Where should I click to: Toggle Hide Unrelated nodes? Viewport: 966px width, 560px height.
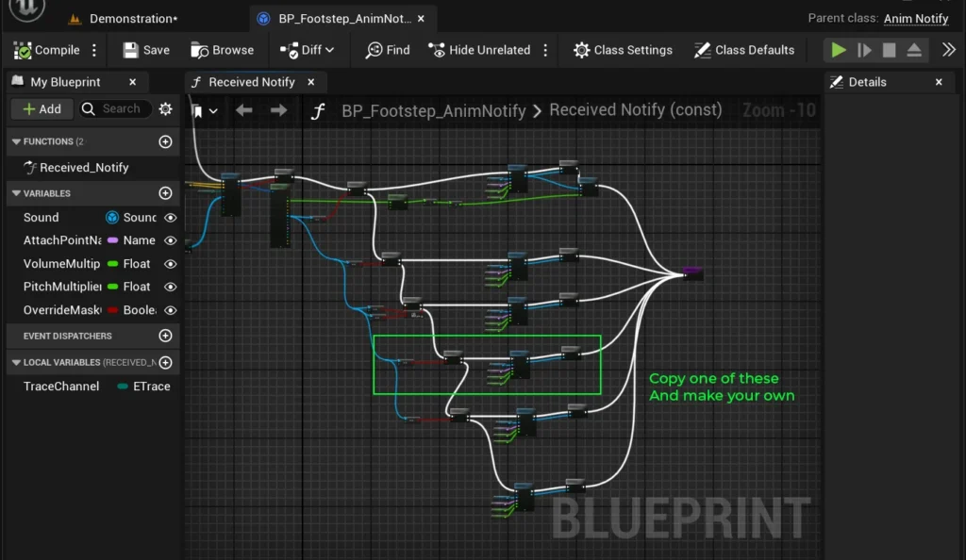pos(437,50)
